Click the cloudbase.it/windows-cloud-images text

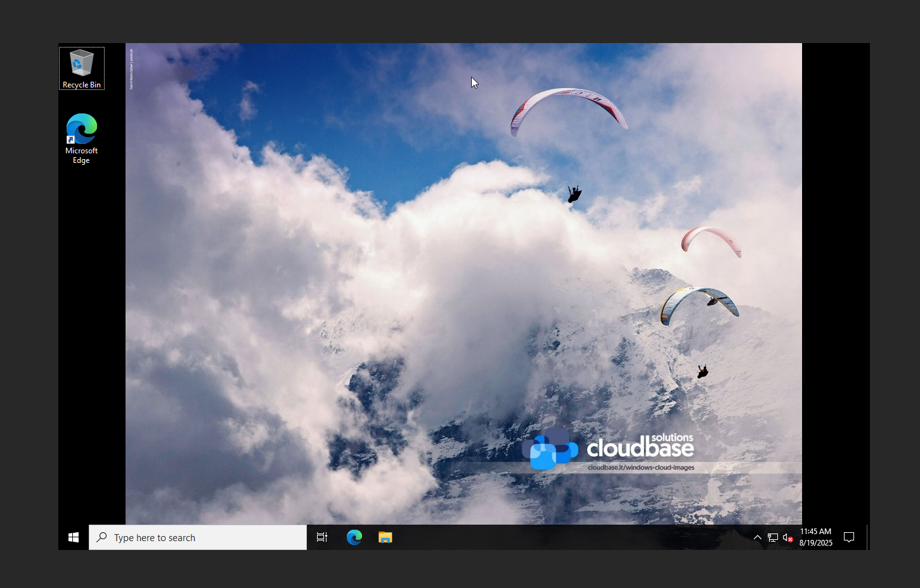640,468
